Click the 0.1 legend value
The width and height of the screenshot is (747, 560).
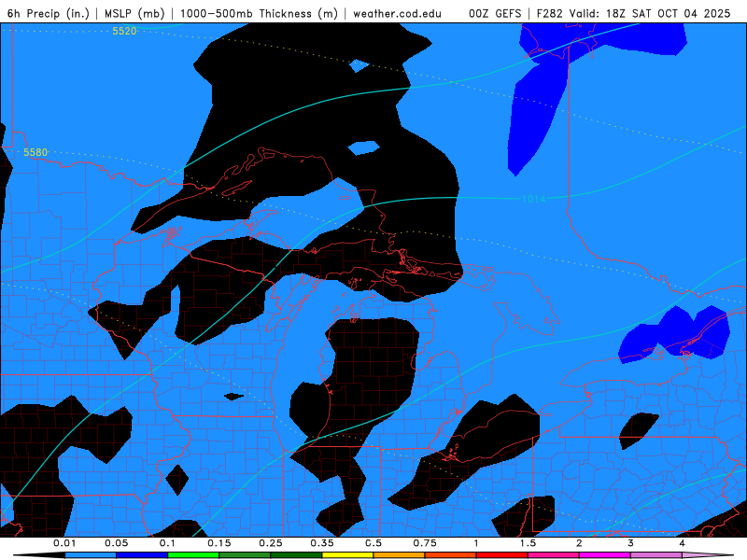pyautogui.click(x=167, y=543)
